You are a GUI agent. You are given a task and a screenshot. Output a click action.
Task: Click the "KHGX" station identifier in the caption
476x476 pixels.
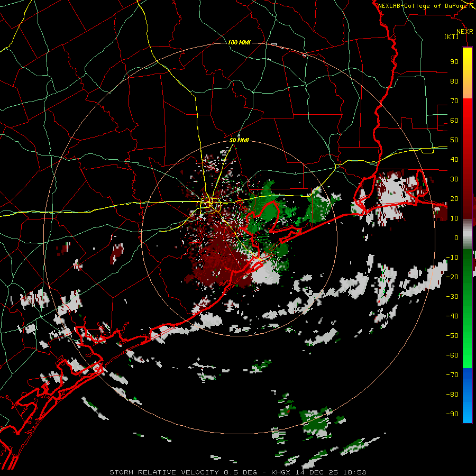281,472
